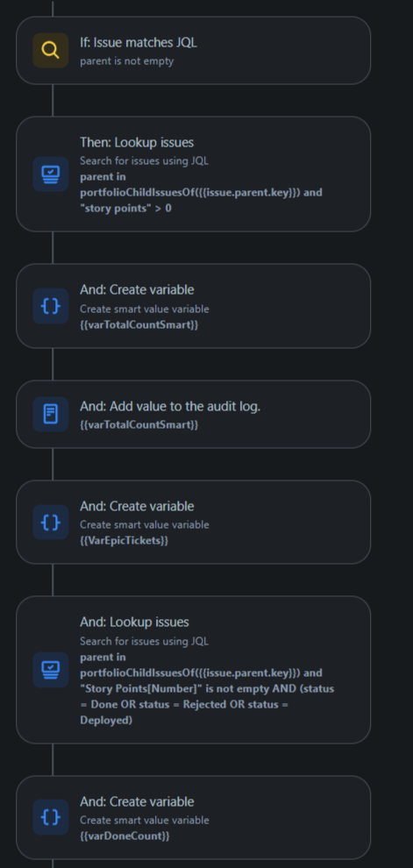This screenshot has width=413, height=868.
Task: Click the magnifier icon on the JQL condition
Action: 50,50
